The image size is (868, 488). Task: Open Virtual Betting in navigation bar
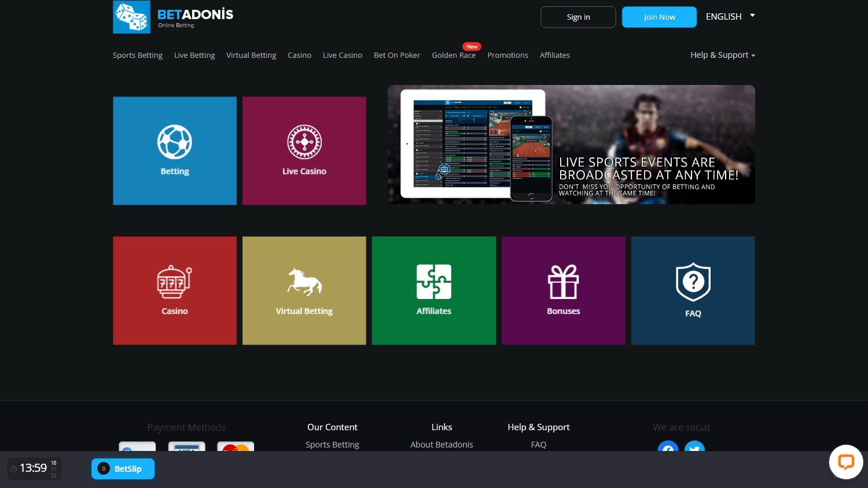[251, 56]
